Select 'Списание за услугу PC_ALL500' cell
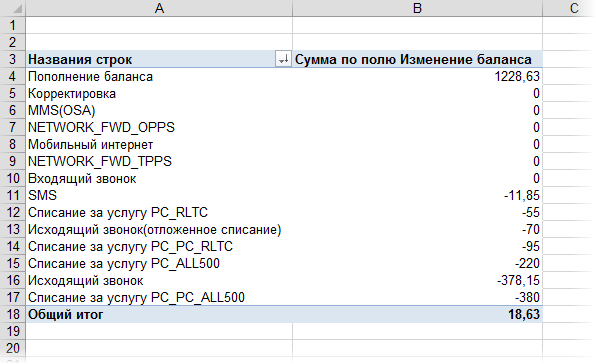The height and width of the screenshot is (364, 596). [159, 263]
